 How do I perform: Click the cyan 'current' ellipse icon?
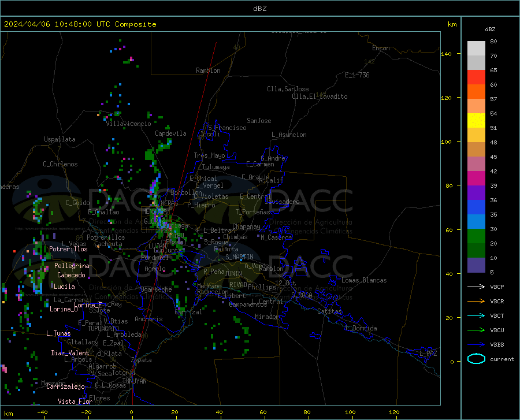click(476, 359)
